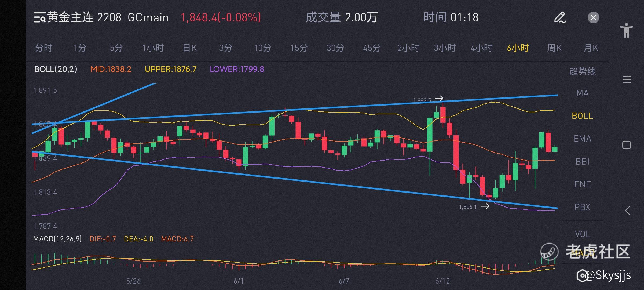Enable the EMA indicator
Viewport: 644px width, 290px height.
583,139
